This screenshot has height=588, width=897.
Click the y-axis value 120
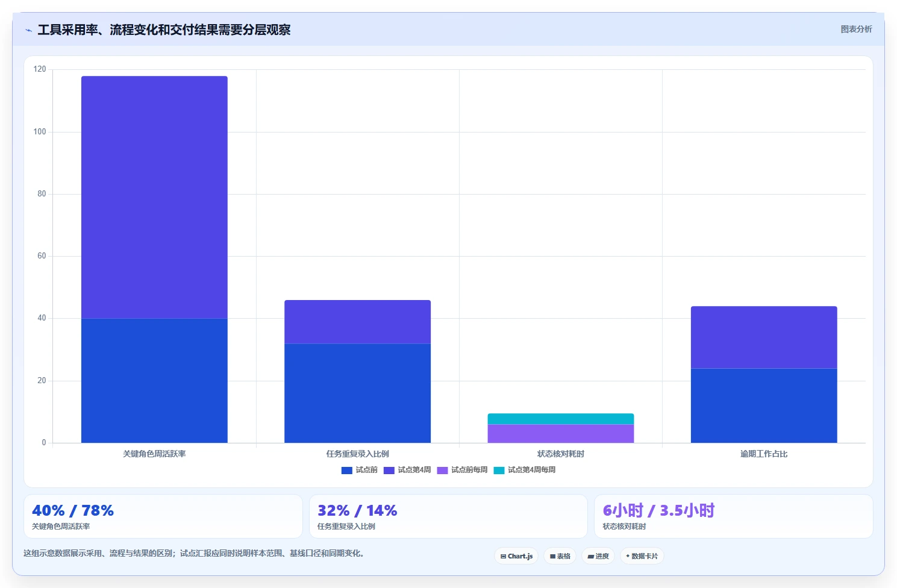click(x=40, y=69)
